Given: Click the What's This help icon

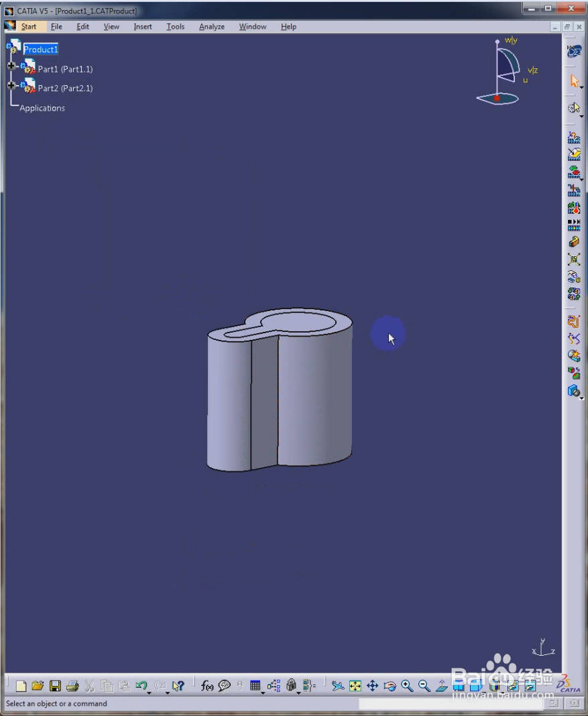Looking at the screenshot, I should coord(178,685).
